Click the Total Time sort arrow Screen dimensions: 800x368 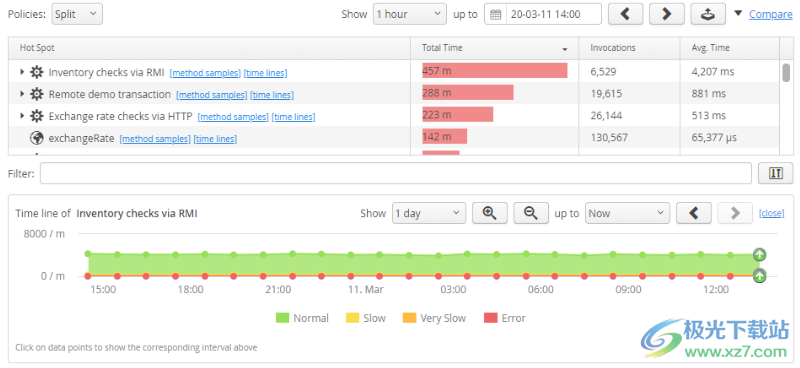click(565, 50)
